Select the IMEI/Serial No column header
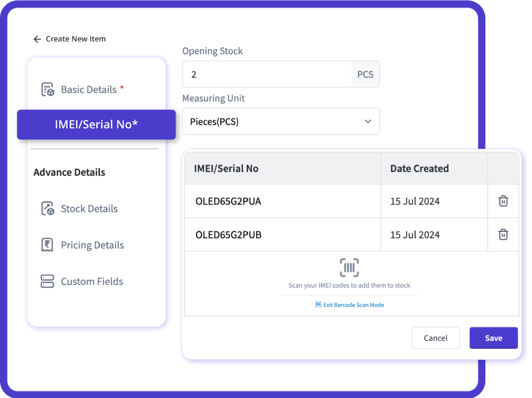 [226, 168]
